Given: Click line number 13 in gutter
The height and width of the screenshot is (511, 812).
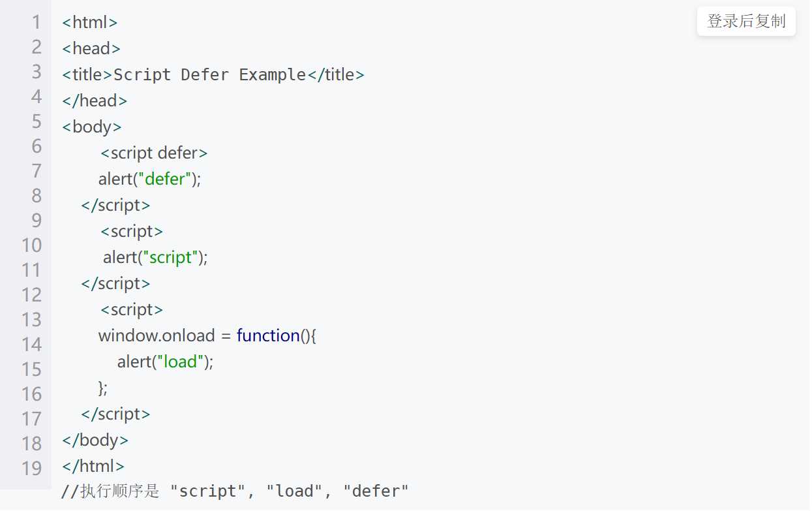Looking at the screenshot, I should coord(31,320).
